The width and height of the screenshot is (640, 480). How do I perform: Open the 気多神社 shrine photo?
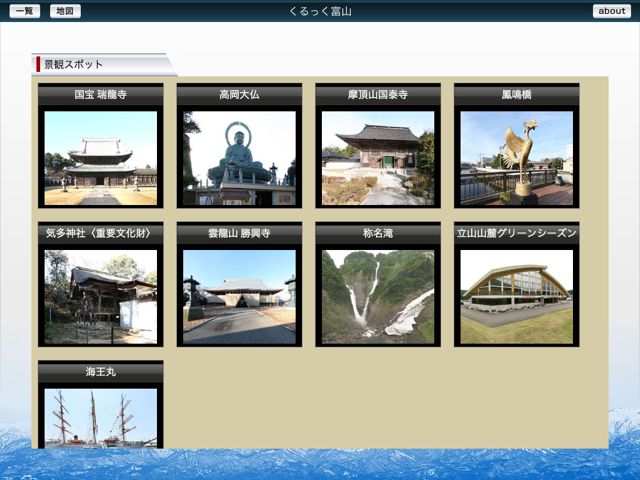tap(101, 297)
